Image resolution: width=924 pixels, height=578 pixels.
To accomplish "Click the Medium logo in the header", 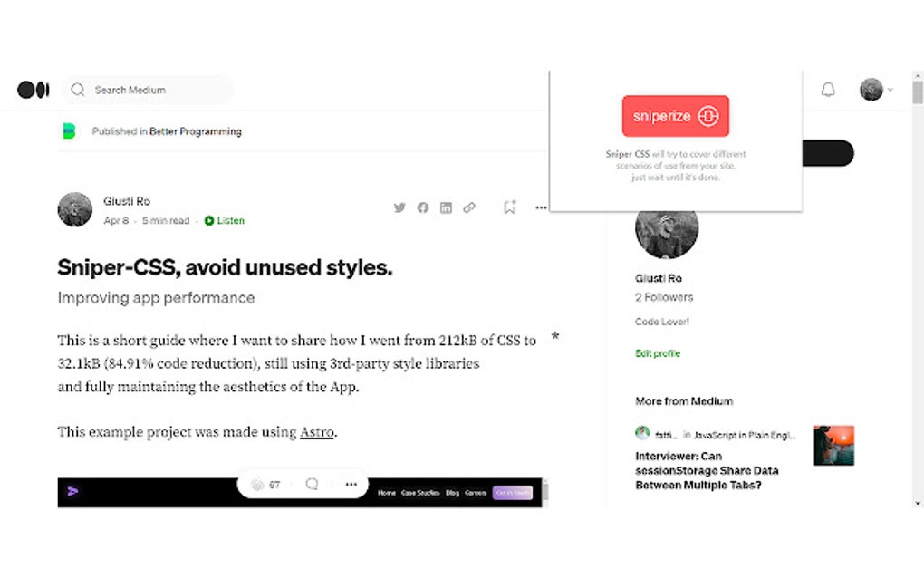I will [33, 89].
